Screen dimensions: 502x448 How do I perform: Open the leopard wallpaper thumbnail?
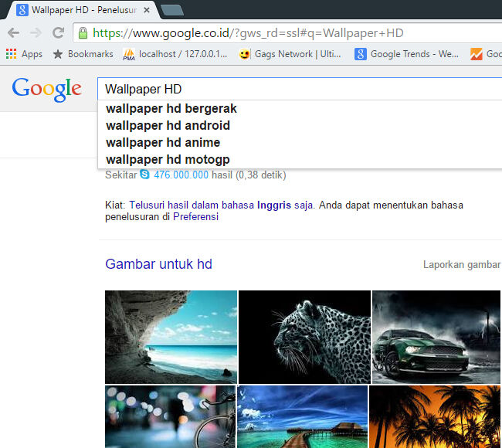coord(304,337)
